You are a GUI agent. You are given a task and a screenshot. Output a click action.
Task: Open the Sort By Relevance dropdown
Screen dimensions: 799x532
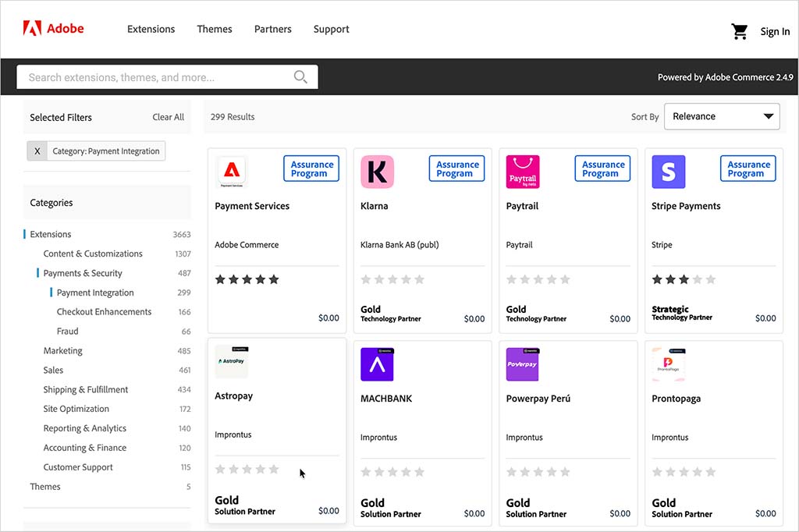[x=722, y=116]
